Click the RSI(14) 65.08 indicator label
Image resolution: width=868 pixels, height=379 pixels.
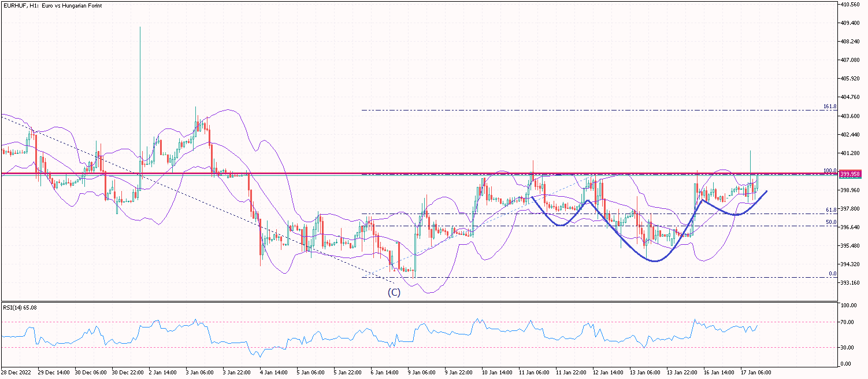click(x=20, y=307)
